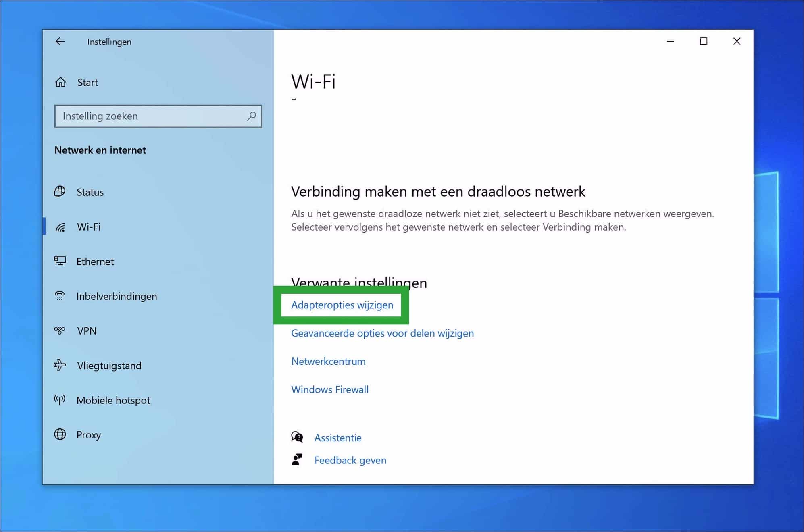Click the Status globe icon in sidebar

(60, 192)
